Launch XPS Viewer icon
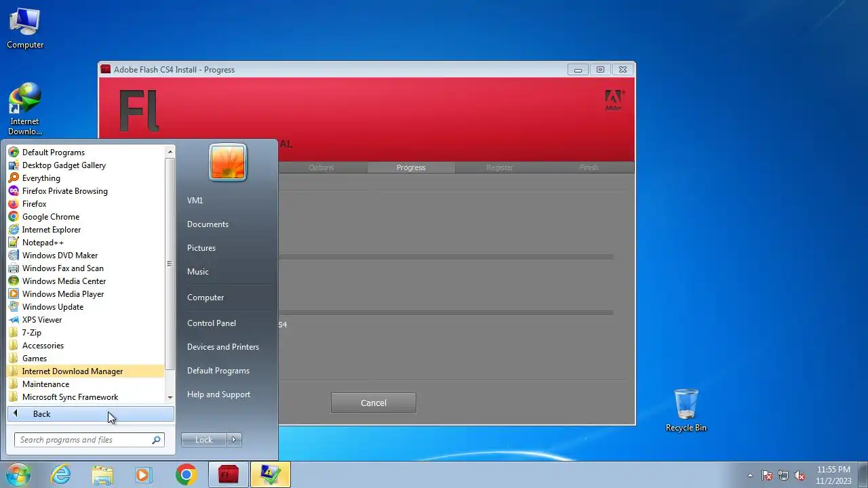The width and height of the screenshot is (868, 488). (x=13, y=320)
